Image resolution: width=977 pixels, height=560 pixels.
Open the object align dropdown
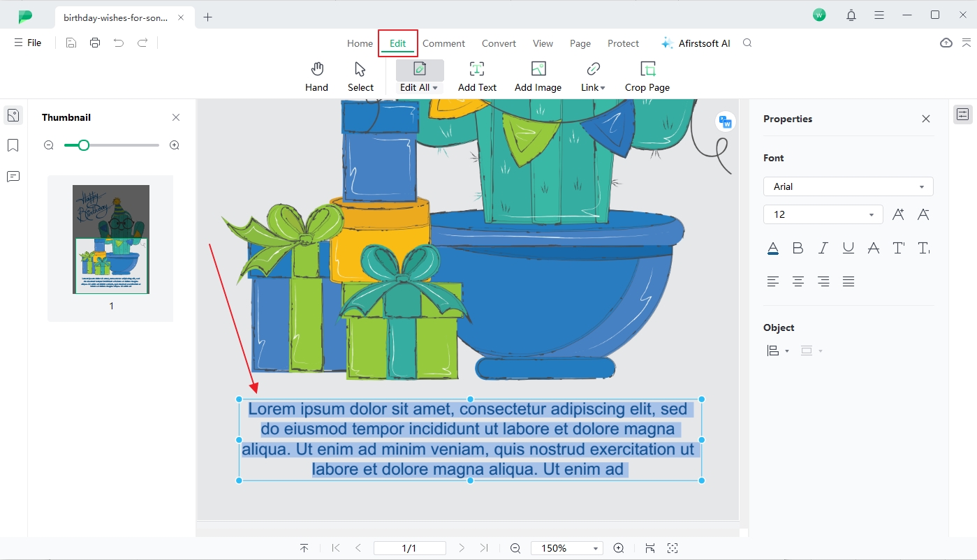pyautogui.click(x=778, y=351)
